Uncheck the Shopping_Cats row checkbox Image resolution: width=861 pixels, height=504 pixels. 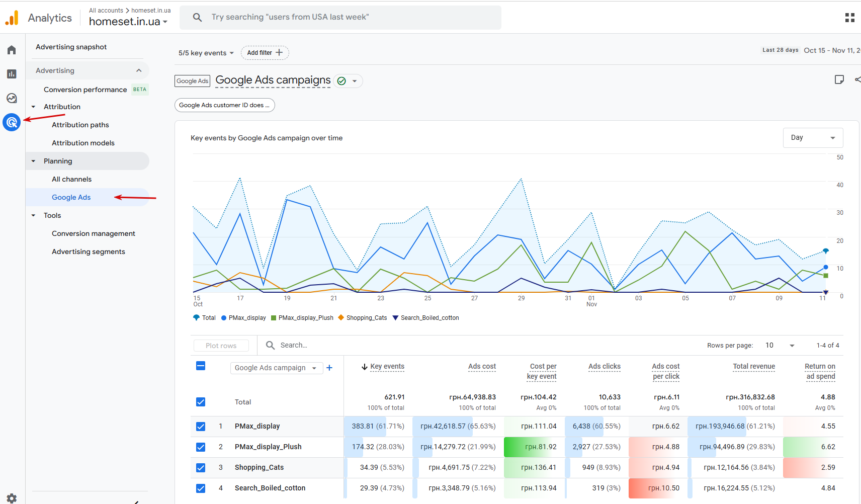(x=201, y=468)
